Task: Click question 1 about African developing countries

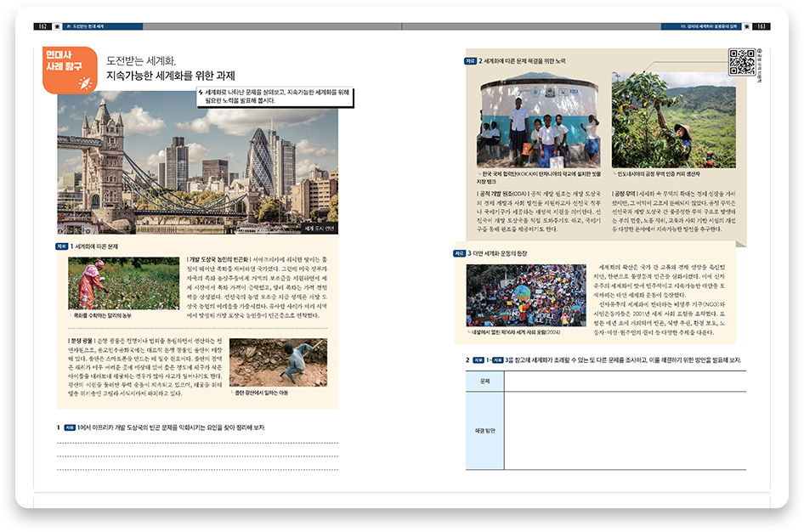Action: (x=161, y=427)
